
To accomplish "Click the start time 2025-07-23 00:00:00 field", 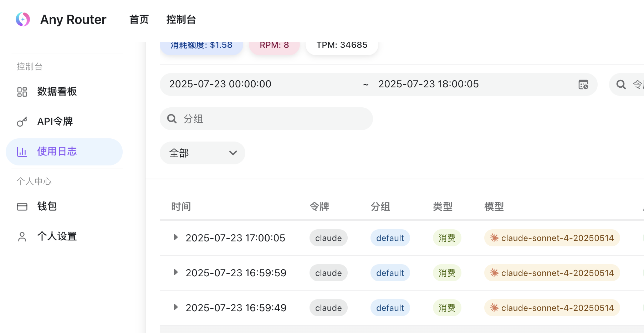I will point(220,84).
